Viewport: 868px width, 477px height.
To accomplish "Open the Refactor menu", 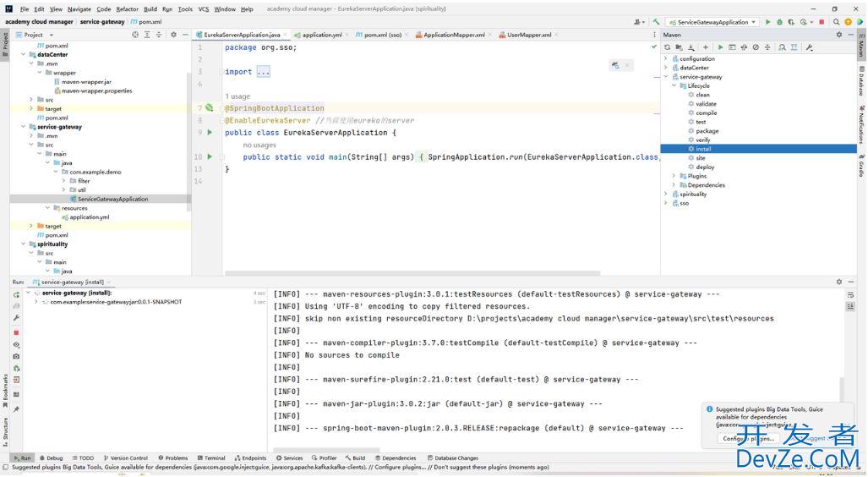I will click(x=127, y=8).
